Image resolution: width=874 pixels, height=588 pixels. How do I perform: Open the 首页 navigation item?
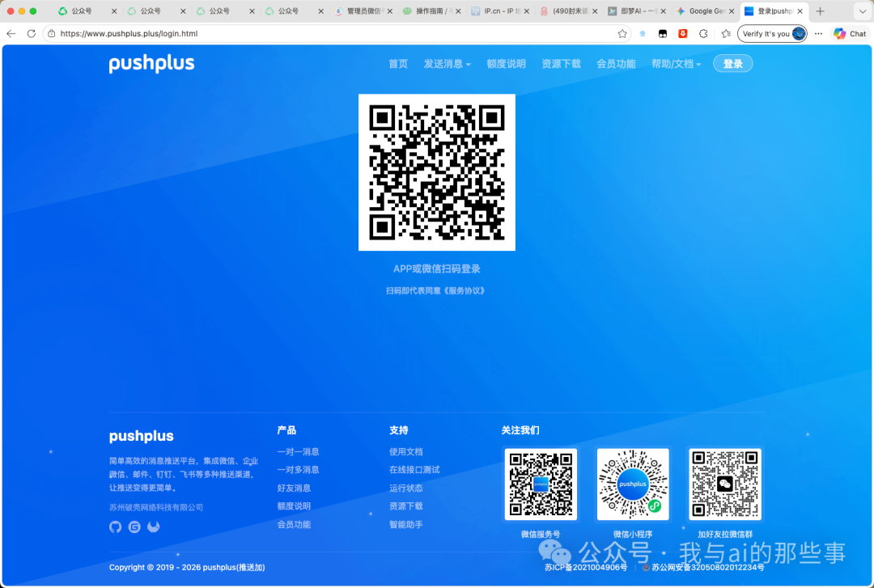click(x=398, y=64)
